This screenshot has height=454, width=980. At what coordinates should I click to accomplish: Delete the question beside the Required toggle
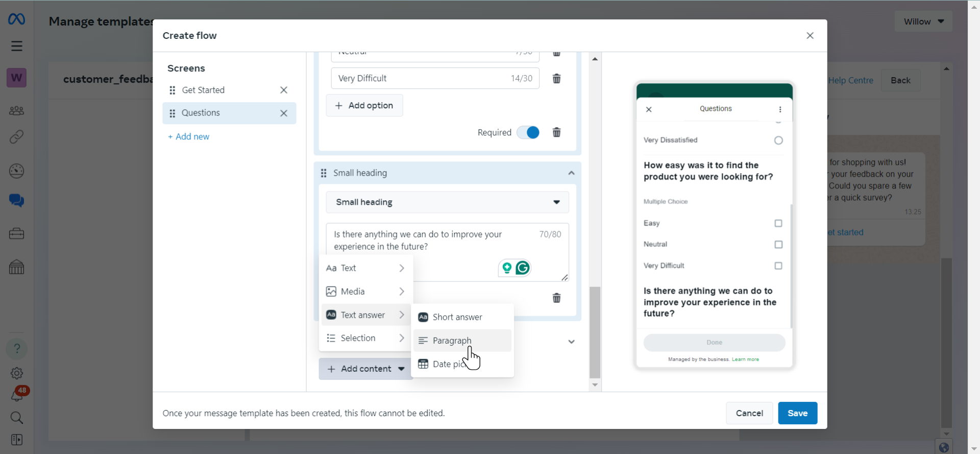click(x=557, y=132)
